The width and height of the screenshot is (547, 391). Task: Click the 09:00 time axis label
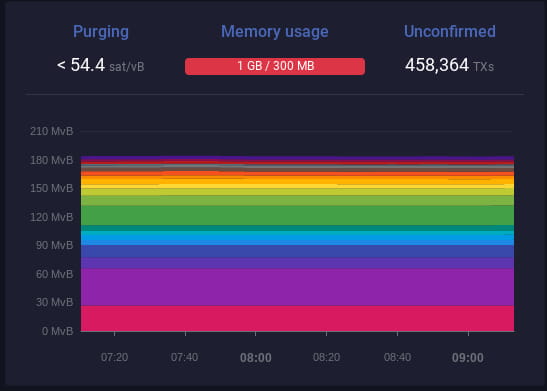click(468, 358)
